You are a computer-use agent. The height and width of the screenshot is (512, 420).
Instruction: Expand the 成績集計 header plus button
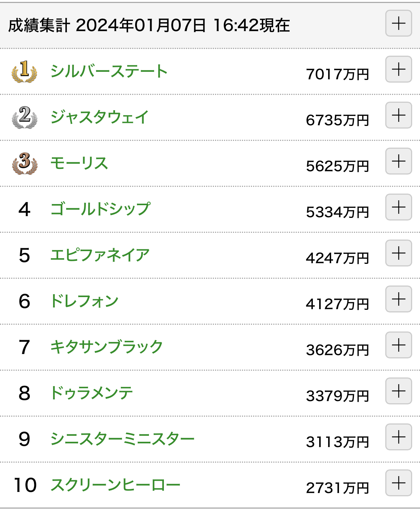click(398, 24)
